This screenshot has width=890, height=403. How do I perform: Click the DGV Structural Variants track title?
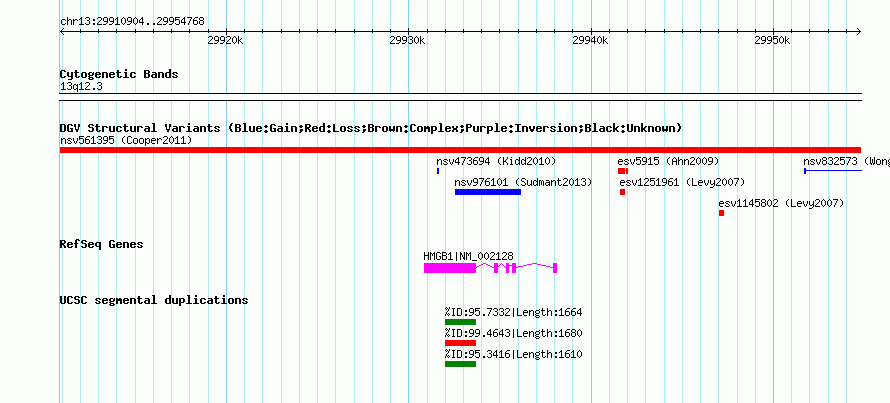click(371, 128)
